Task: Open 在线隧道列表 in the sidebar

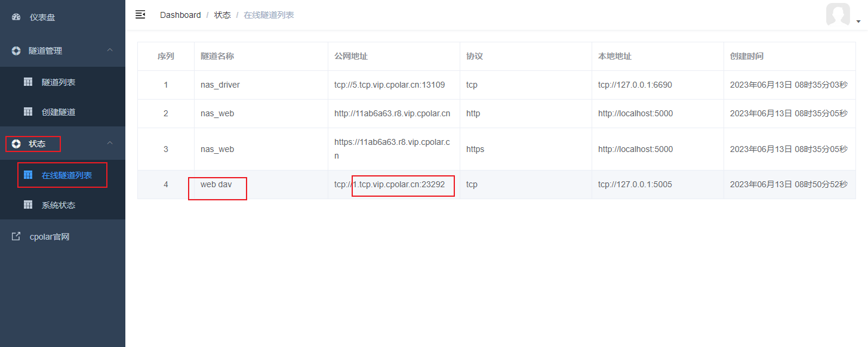Action: pos(67,175)
